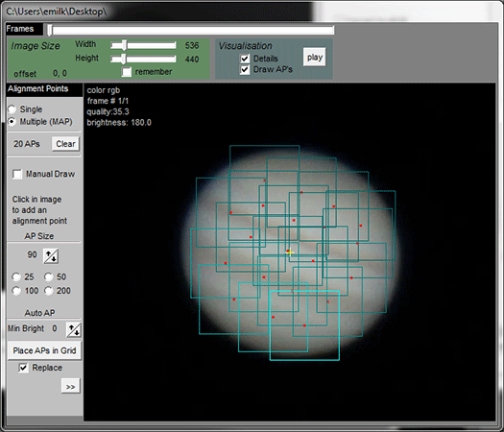Select the Single alignment point option
Screen dimensions: 504x432
coord(12,109)
